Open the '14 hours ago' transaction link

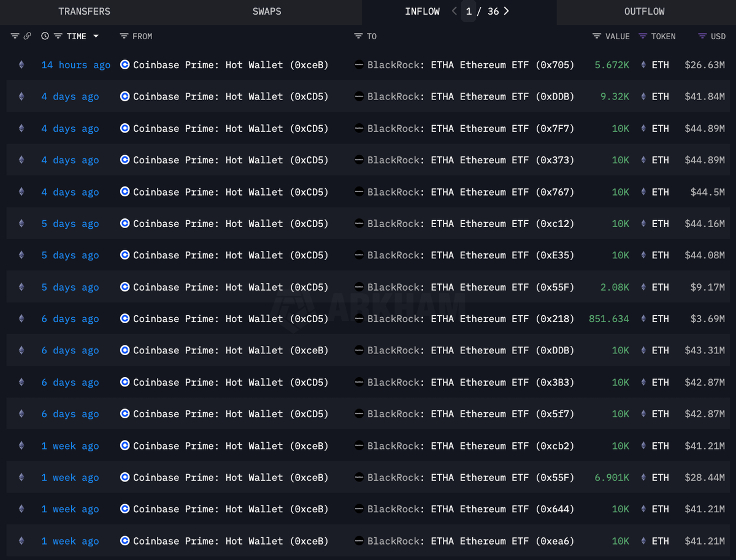point(76,64)
